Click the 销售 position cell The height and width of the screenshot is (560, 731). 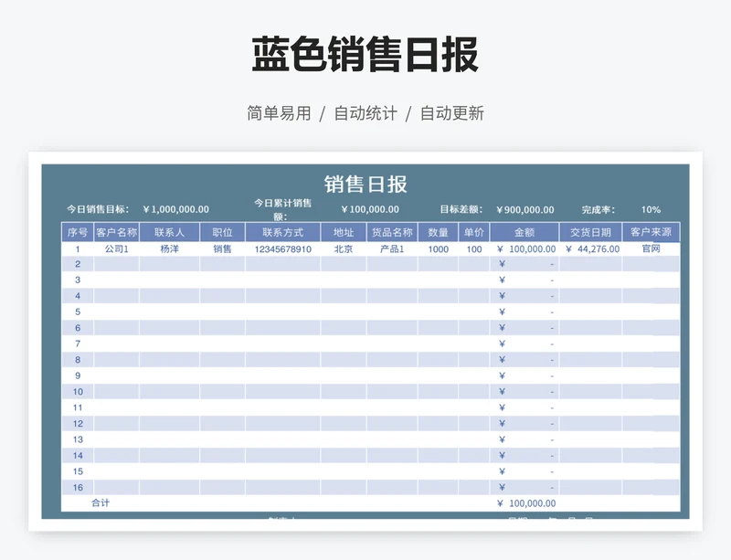(222, 249)
